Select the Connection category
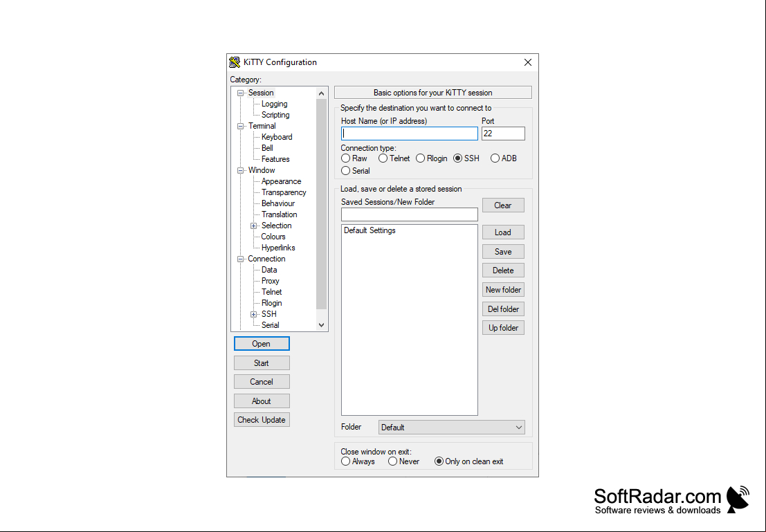Screen dimensions: 766x532 [x=266, y=259]
